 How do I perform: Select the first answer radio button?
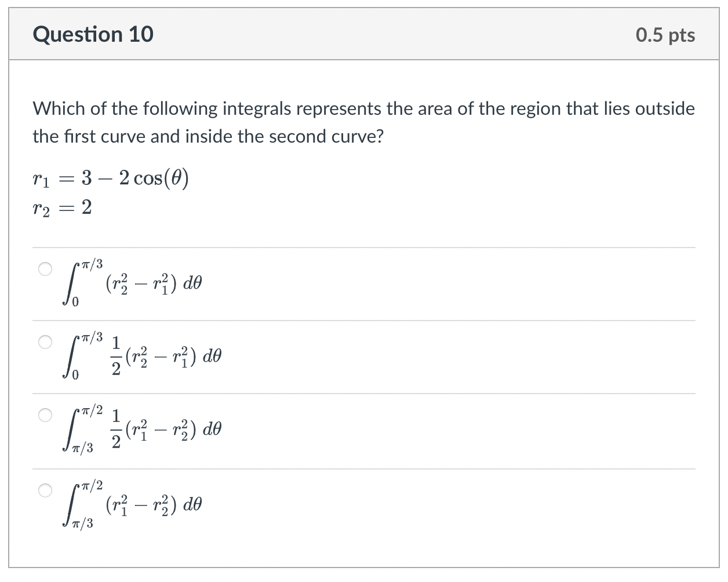45,268
